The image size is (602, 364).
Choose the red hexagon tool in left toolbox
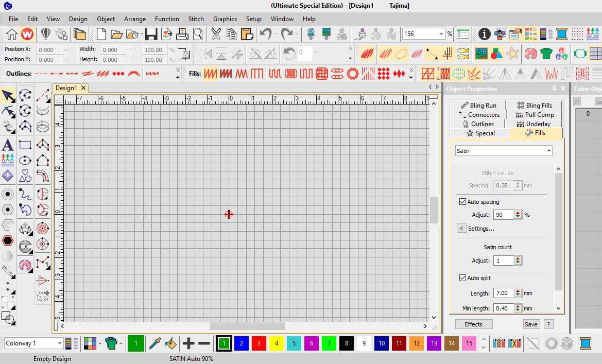click(8, 241)
